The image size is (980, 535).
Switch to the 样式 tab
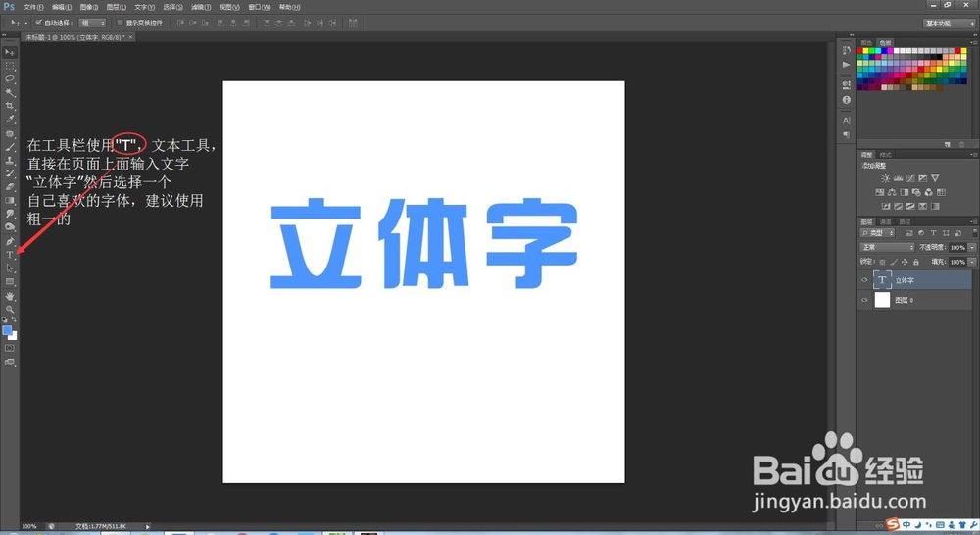pyautogui.click(x=886, y=155)
